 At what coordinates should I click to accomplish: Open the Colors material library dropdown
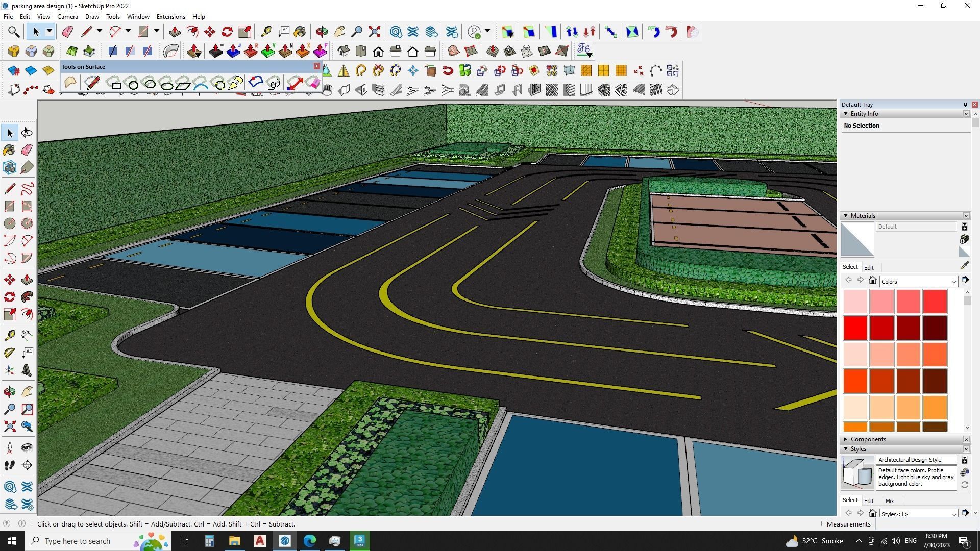[918, 282]
